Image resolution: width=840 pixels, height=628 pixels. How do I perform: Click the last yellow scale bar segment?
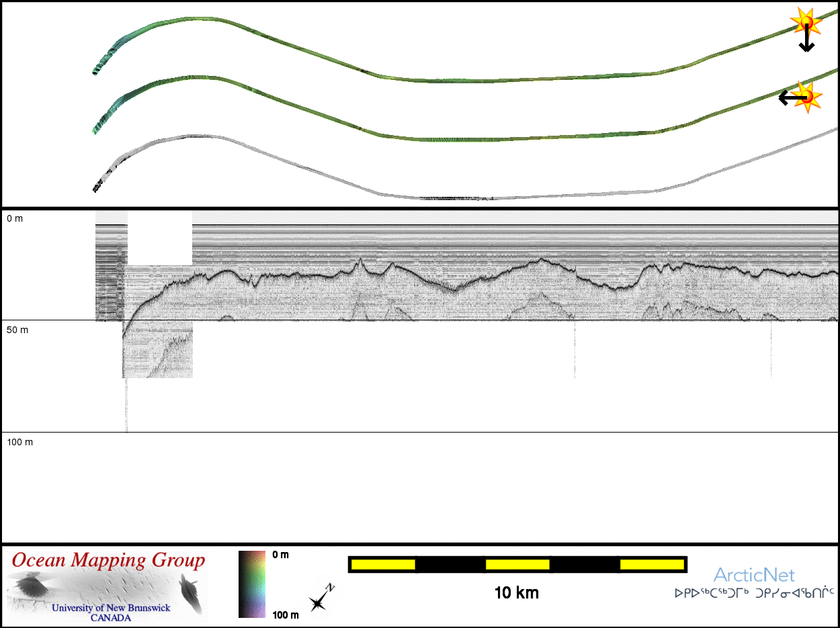click(x=650, y=564)
